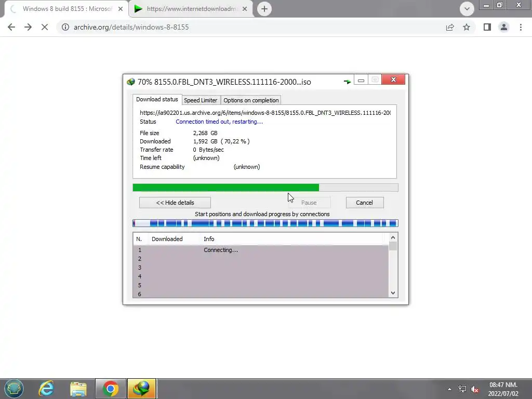532x399 pixels.
Task: Toggle Chrome side panel
Action: (487, 27)
